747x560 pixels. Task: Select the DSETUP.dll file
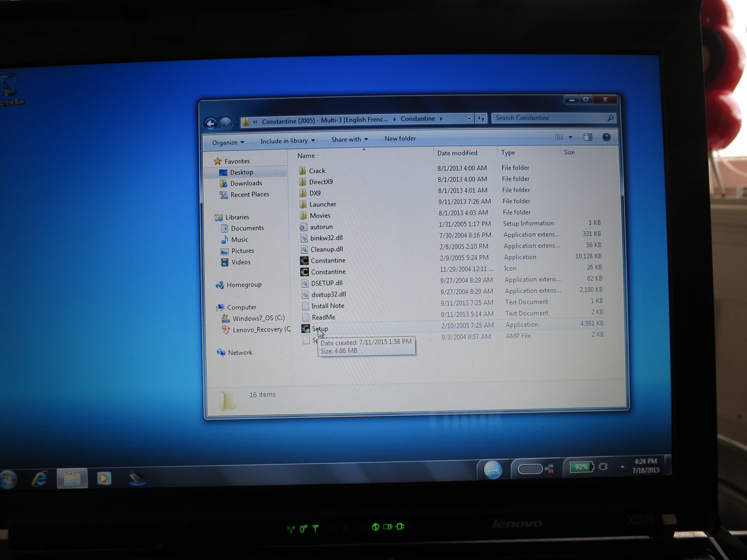327,283
